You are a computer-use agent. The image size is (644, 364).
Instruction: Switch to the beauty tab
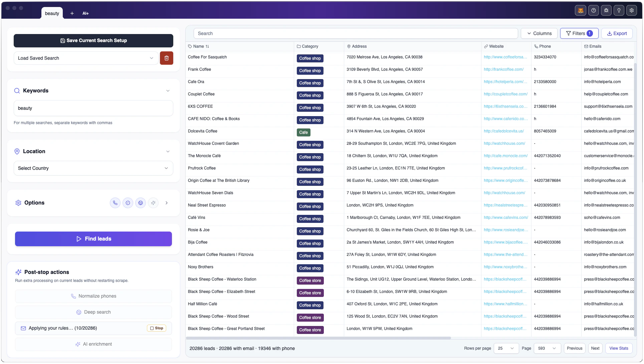click(52, 13)
